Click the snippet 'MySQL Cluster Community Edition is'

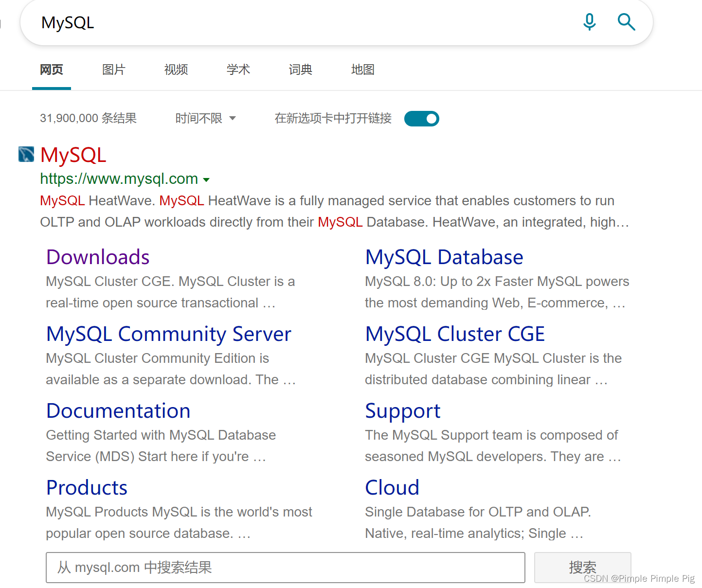coord(158,358)
